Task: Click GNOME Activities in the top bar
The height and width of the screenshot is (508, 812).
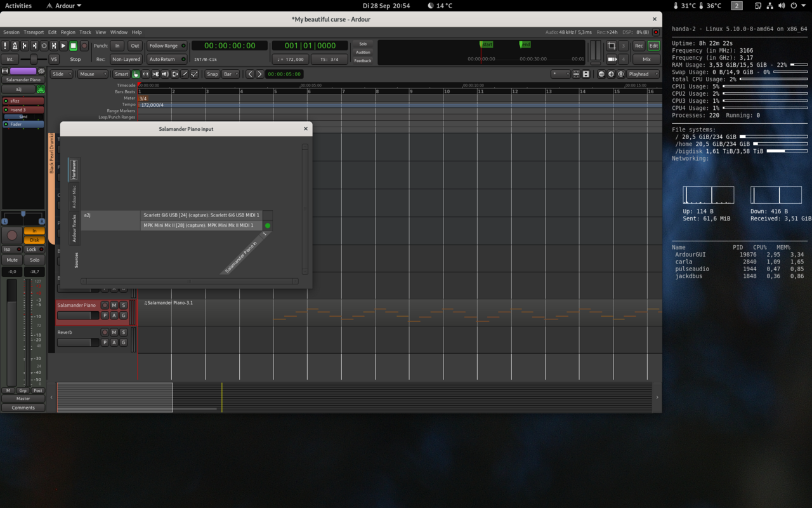Action: coord(18,6)
